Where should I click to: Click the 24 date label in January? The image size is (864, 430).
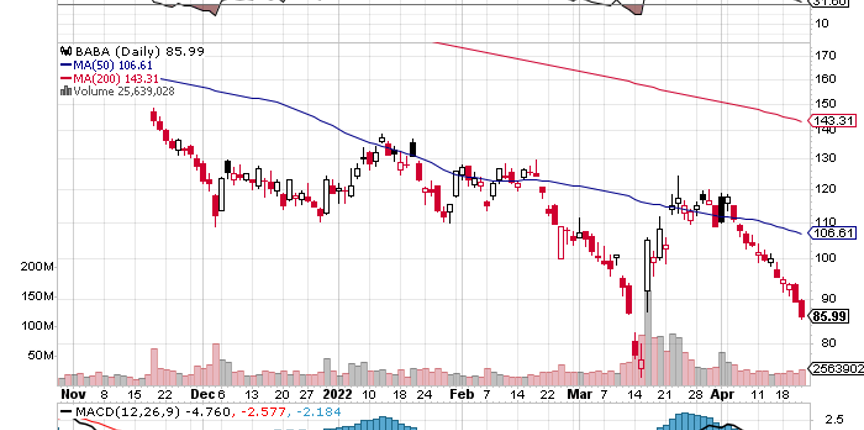pos(424,395)
